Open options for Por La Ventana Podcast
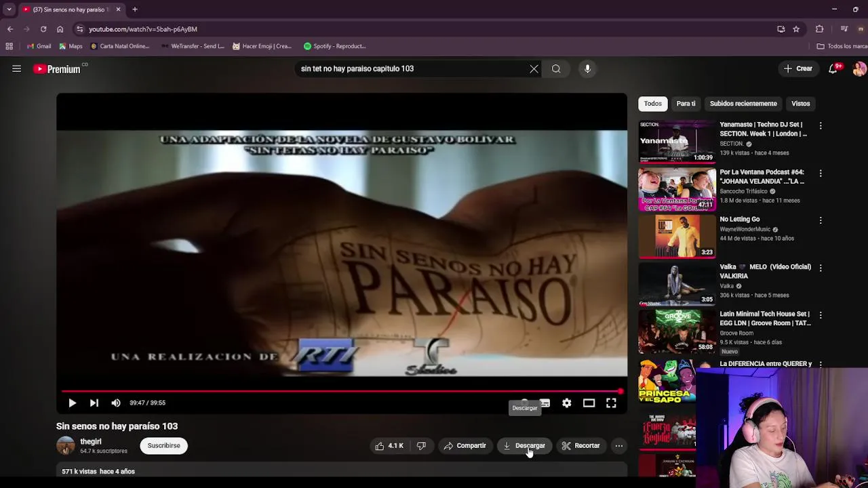 [821, 174]
